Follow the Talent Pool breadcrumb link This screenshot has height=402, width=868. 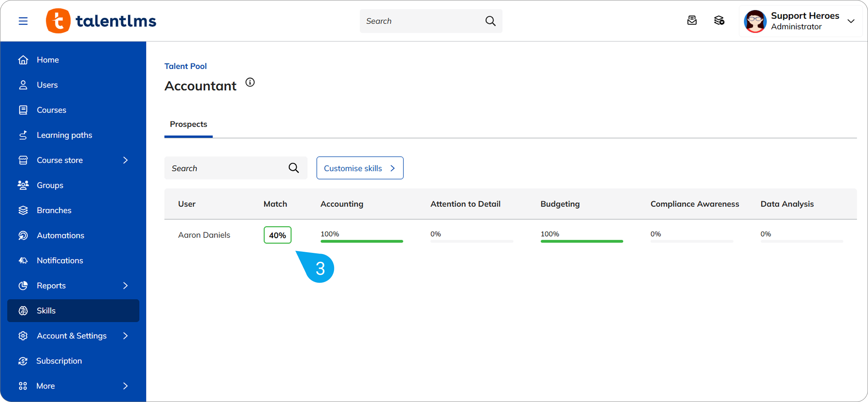pos(186,66)
